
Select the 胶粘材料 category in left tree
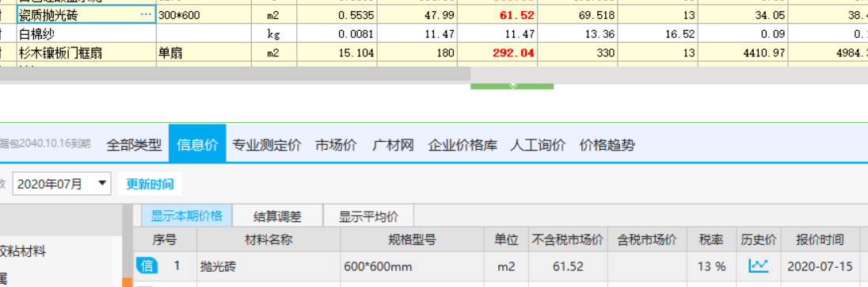coord(23,251)
